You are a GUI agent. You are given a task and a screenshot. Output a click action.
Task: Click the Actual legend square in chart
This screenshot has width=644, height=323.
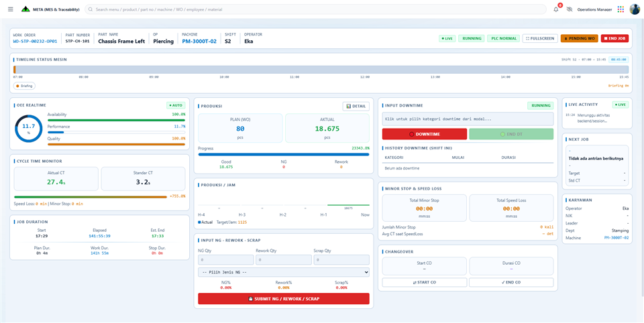(200, 222)
